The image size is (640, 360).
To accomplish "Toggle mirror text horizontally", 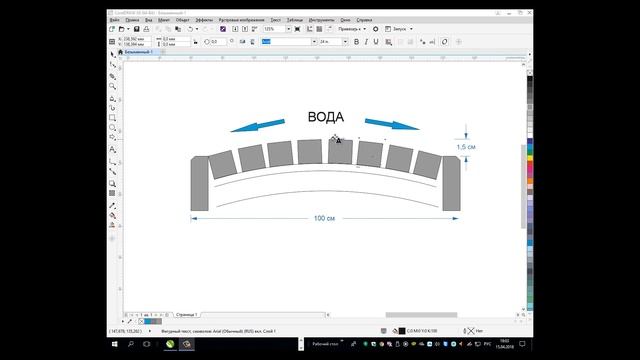I will click(242, 42).
